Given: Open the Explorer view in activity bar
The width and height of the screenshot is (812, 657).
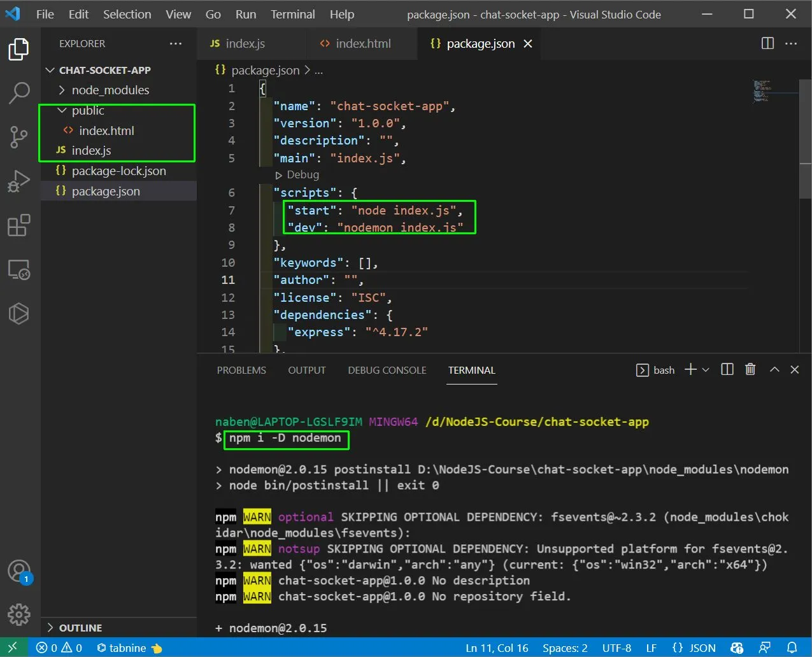Looking at the screenshot, I should pyautogui.click(x=18, y=49).
